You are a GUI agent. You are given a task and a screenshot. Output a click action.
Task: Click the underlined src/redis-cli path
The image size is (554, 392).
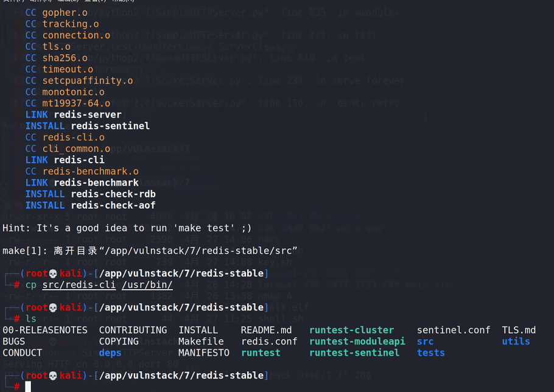[x=79, y=284]
